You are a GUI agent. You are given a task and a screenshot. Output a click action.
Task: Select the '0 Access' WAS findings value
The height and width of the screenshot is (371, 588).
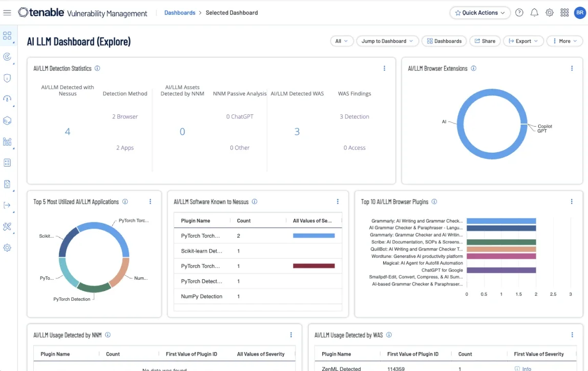pyautogui.click(x=354, y=148)
